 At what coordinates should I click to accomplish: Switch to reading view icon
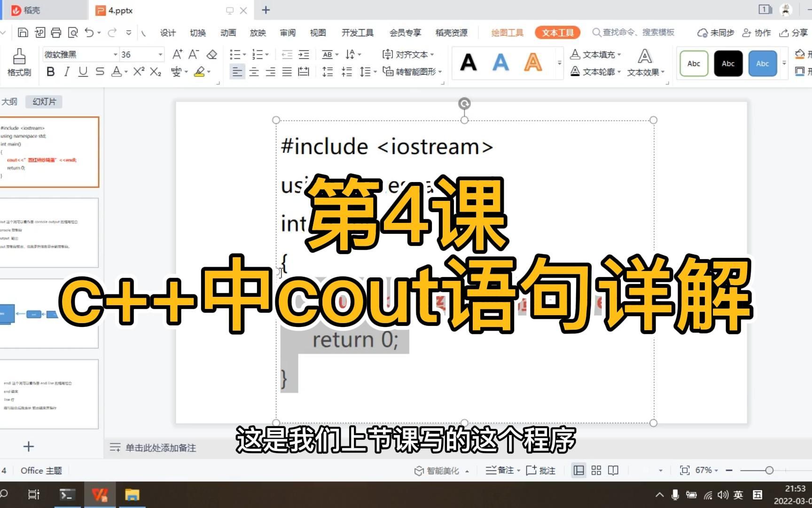613,470
